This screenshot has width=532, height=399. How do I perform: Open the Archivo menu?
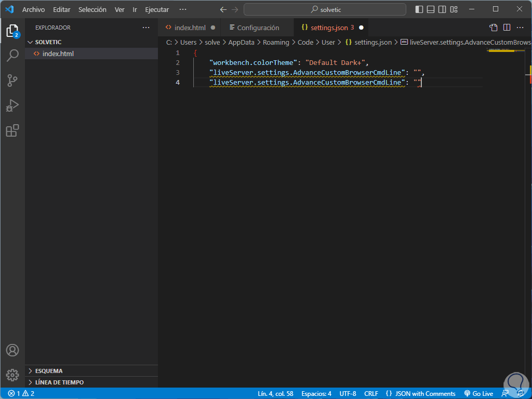point(33,9)
